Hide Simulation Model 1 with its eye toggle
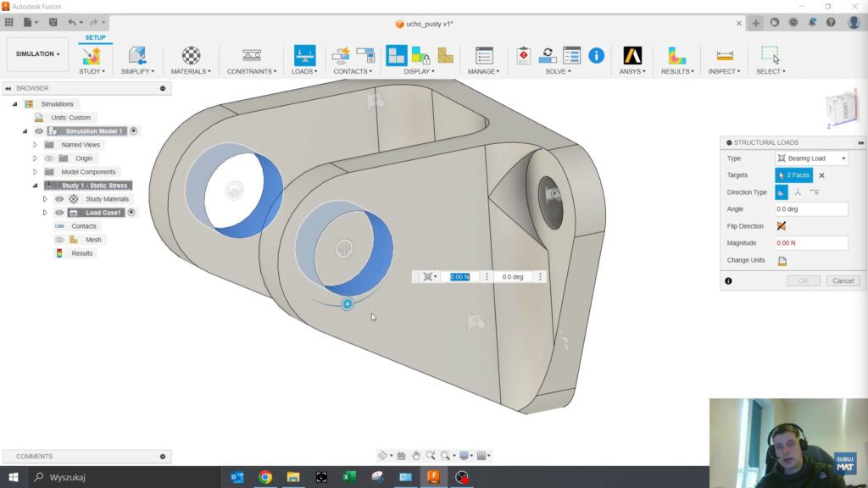The width and height of the screenshot is (868, 488). click(39, 131)
